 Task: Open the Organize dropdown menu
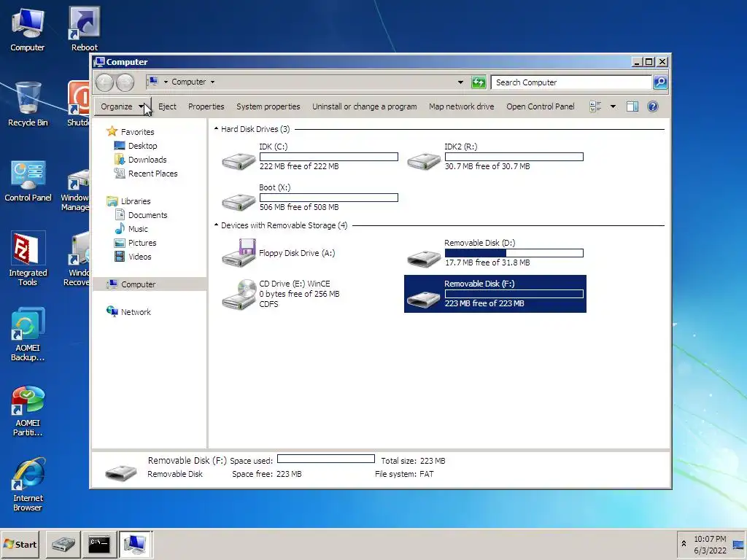(123, 106)
